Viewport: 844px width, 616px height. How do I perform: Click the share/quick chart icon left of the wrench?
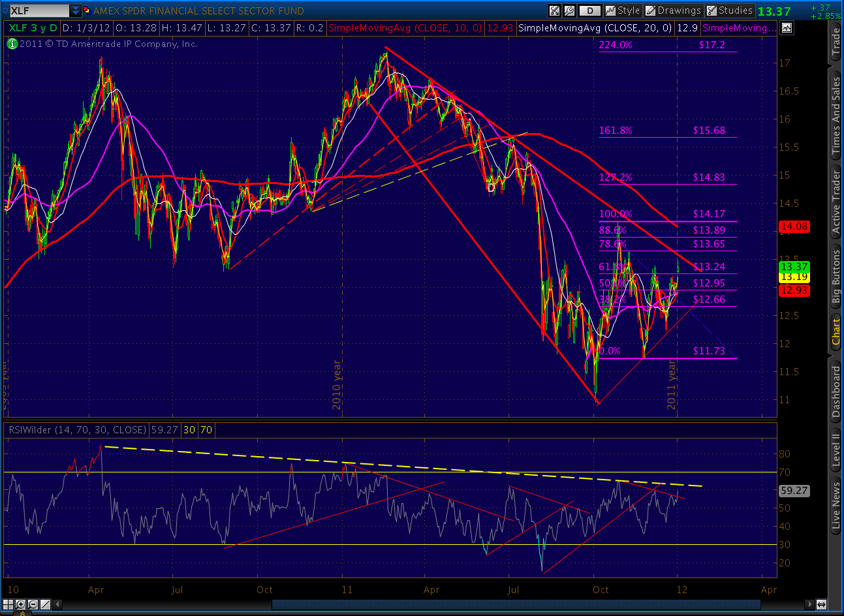click(x=554, y=10)
